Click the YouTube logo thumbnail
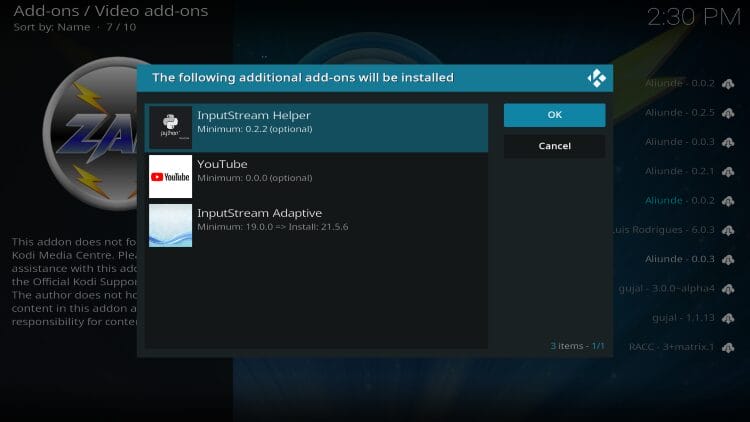Image resolution: width=750 pixels, height=422 pixels. click(170, 177)
